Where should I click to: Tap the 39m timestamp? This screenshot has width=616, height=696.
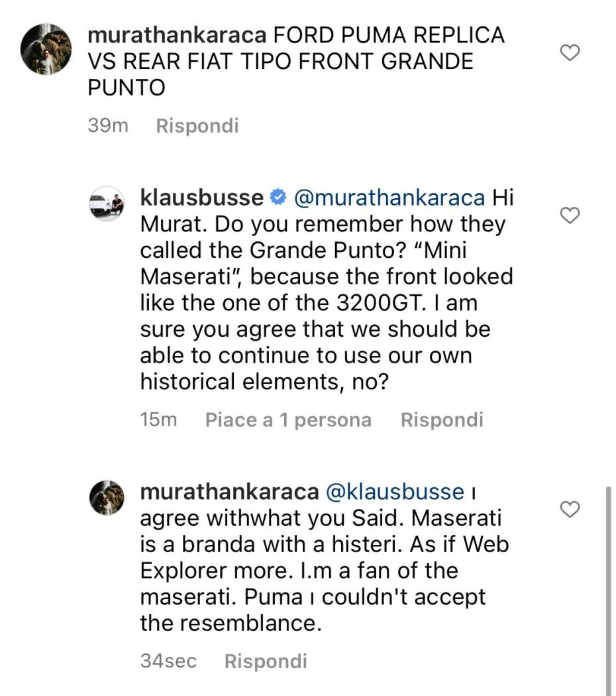click(x=108, y=125)
